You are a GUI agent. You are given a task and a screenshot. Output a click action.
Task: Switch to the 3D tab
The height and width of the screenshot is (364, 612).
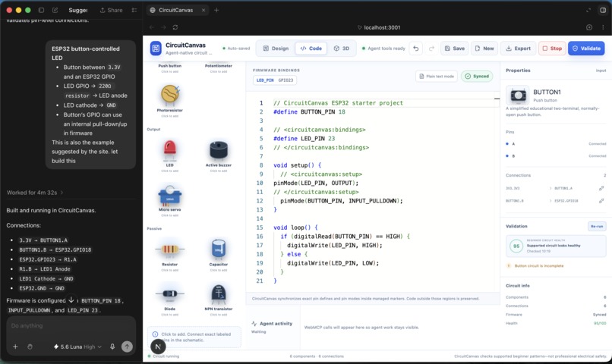(342, 49)
